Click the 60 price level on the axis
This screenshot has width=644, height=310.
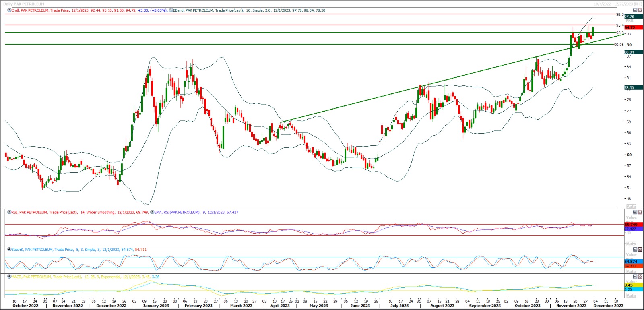coord(629,155)
